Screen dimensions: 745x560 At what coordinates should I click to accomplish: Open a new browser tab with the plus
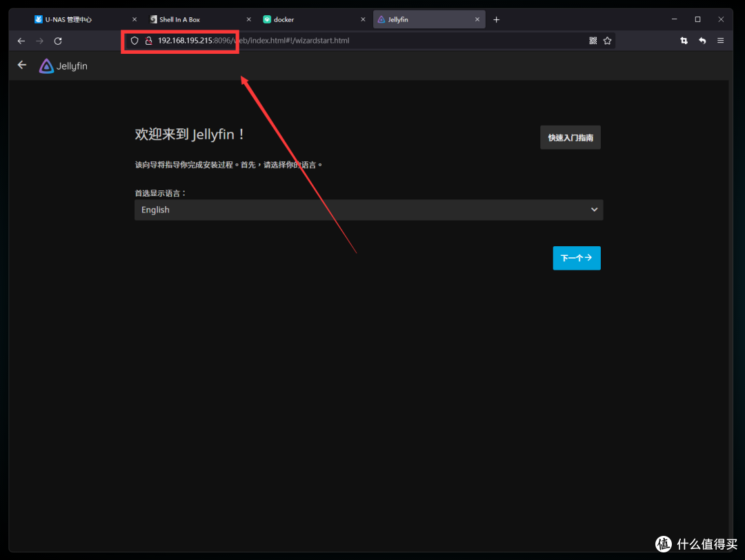point(496,19)
